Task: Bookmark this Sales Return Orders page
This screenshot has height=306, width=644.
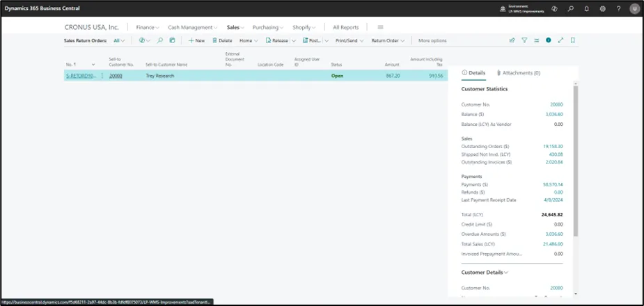Action: point(573,40)
